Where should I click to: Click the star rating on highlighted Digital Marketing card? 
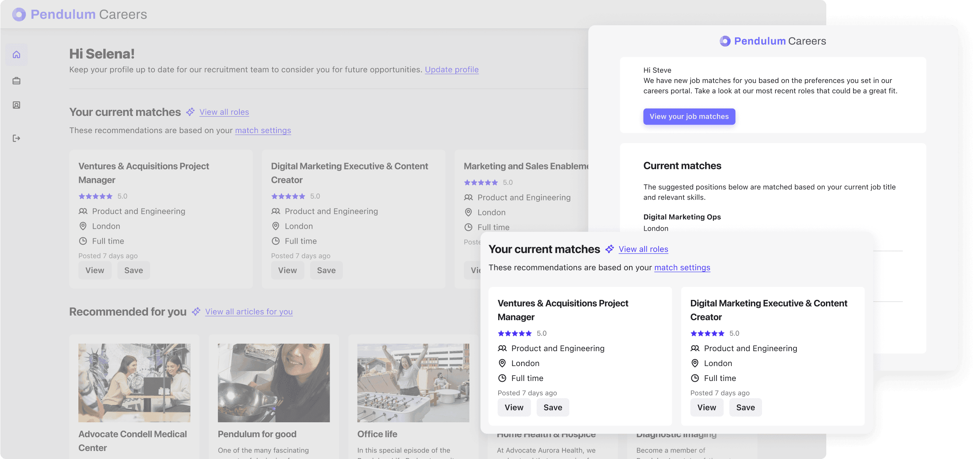[707, 334]
